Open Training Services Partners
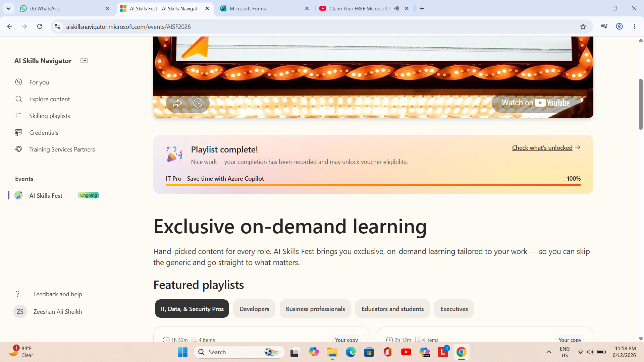This screenshot has width=644, height=362. [62, 149]
